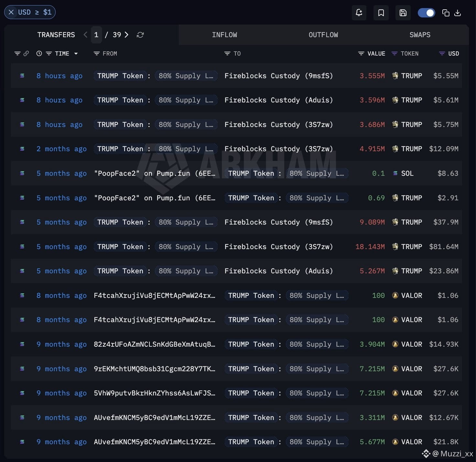Click the $23.86M USD amount
This screenshot has width=476, height=462.
444,271
